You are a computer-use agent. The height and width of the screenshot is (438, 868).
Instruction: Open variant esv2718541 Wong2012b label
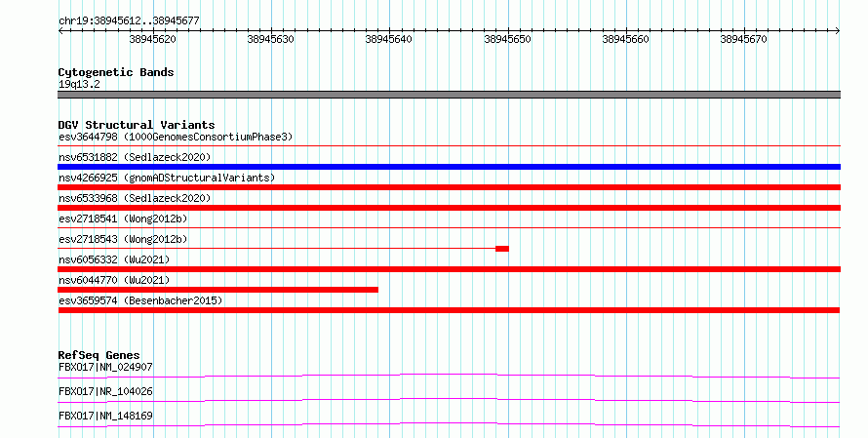[123, 219]
